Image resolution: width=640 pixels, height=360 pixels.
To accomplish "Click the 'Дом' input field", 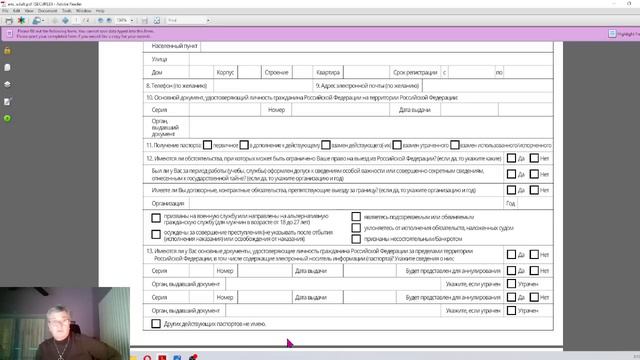I will [201, 72].
